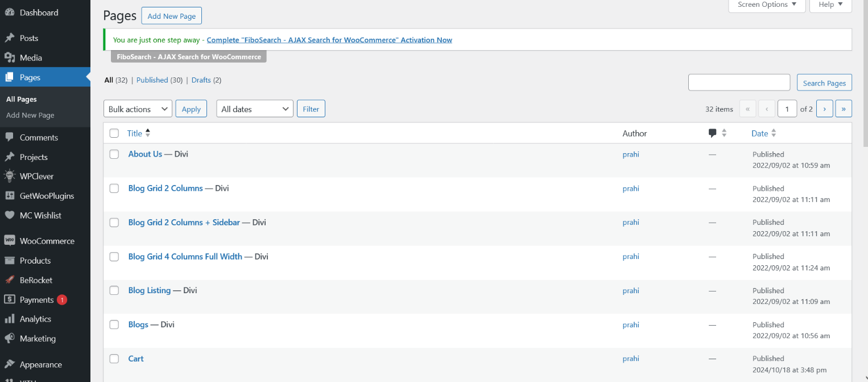Jump to the last page of results
The width and height of the screenshot is (868, 382).
[844, 109]
